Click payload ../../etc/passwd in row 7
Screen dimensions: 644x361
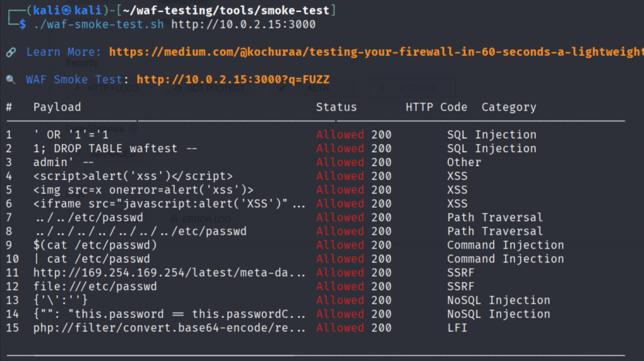point(89,218)
